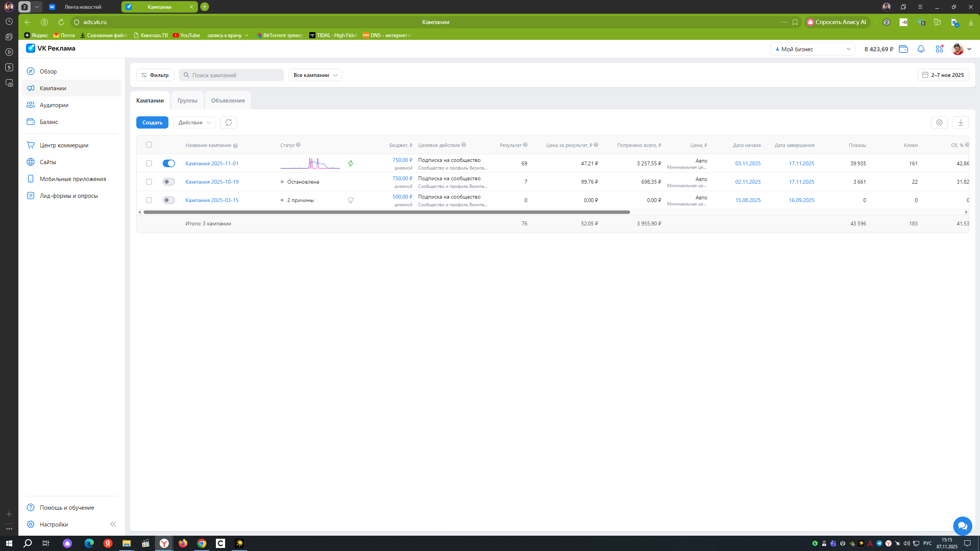Open the date range picker 2–7 ноя 2025
Image resolution: width=980 pixels, height=551 pixels.
coord(943,75)
